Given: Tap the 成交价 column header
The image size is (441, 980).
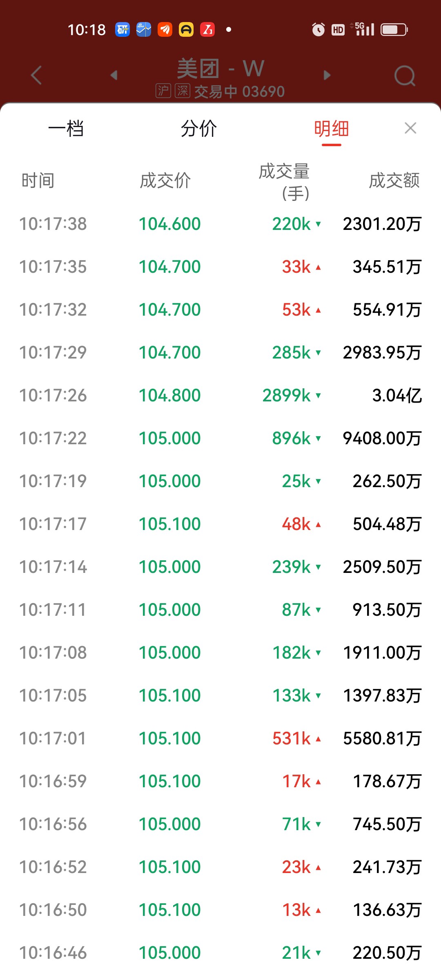Looking at the screenshot, I should 165,180.
